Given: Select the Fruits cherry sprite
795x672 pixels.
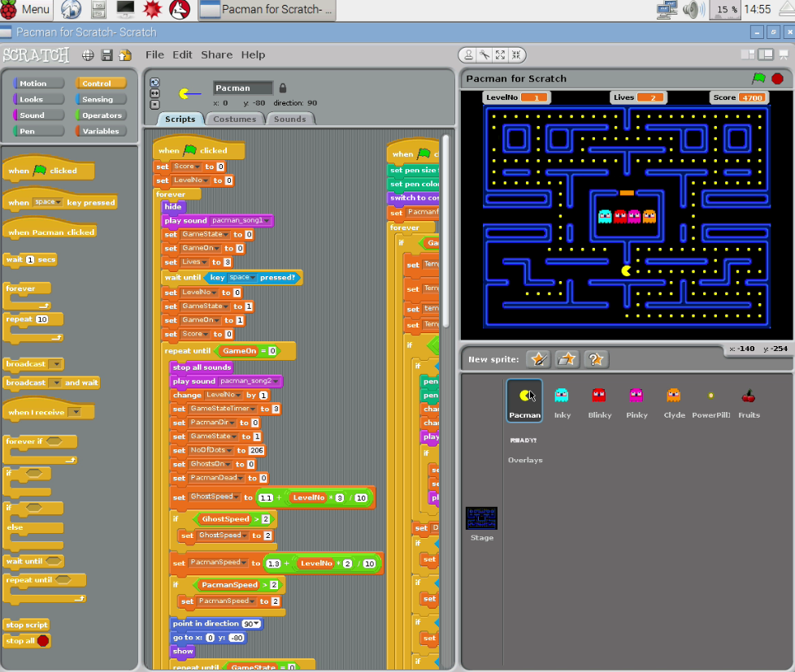Looking at the screenshot, I should point(749,403).
